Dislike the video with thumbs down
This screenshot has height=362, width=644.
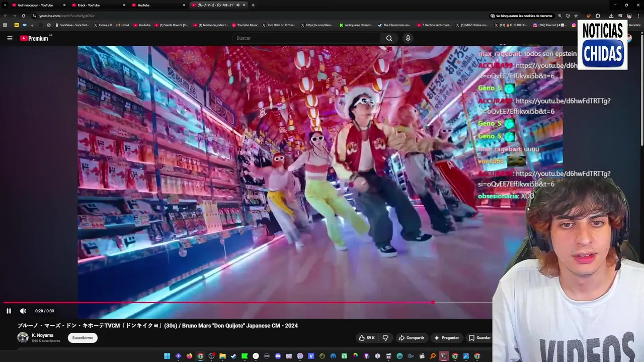(x=385, y=338)
